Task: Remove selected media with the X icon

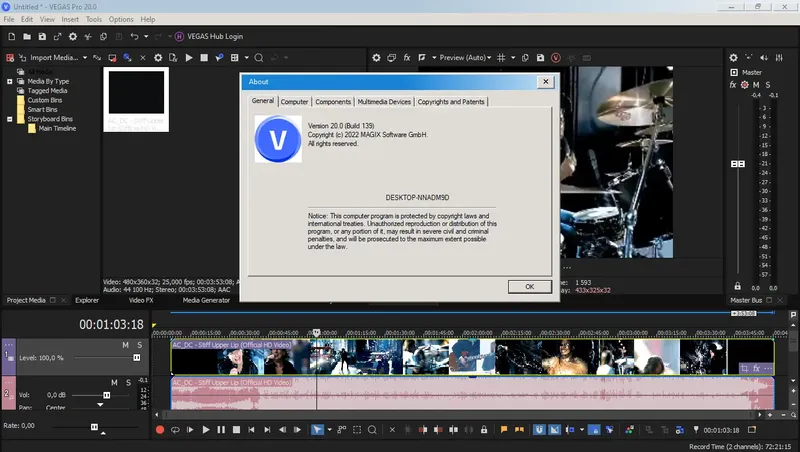Action: [143, 58]
